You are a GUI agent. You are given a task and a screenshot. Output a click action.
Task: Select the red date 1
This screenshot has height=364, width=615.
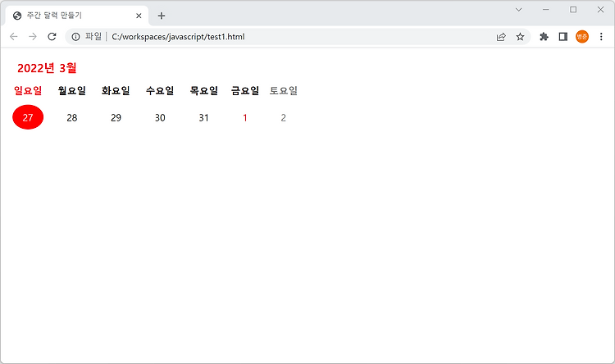(x=245, y=118)
